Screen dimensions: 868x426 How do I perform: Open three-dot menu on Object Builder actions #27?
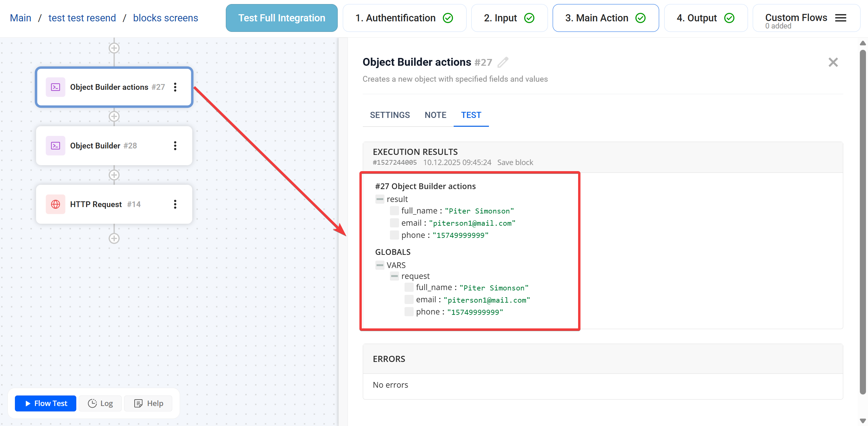(x=175, y=87)
